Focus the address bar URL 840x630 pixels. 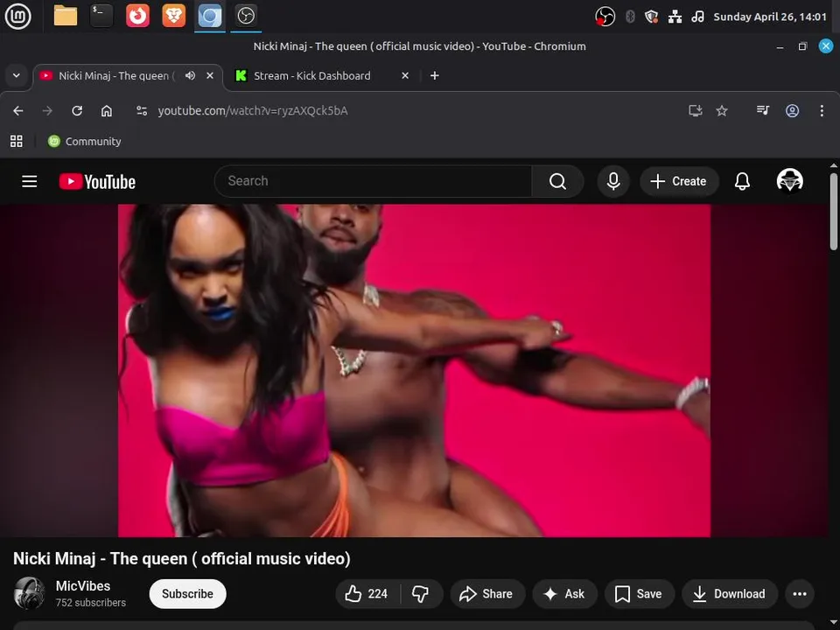point(252,111)
